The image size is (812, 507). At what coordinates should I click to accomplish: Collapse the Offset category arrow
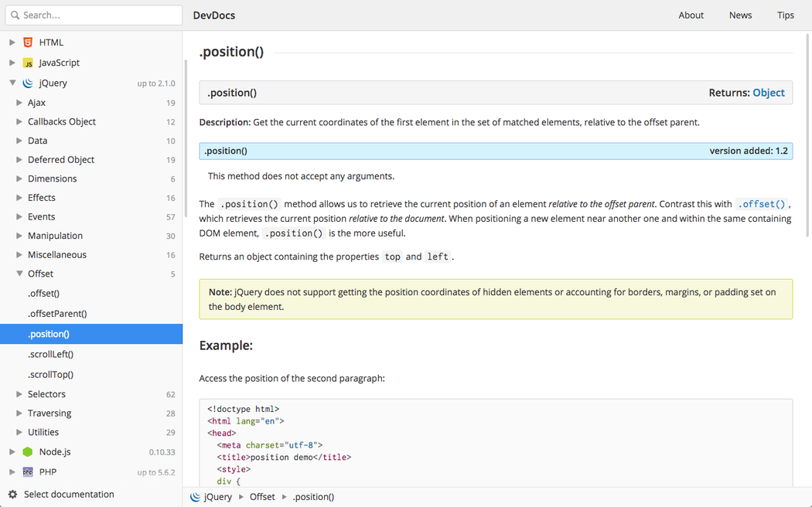(19, 274)
